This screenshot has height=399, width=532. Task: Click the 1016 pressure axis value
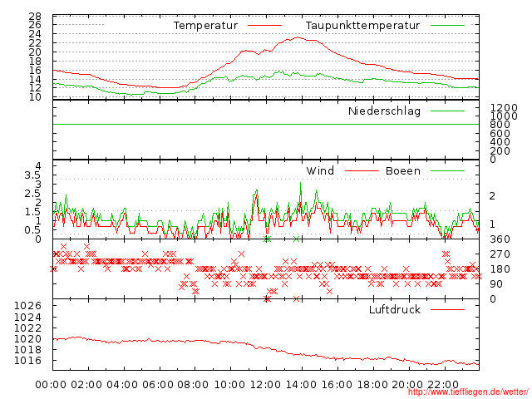coord(27,360)
